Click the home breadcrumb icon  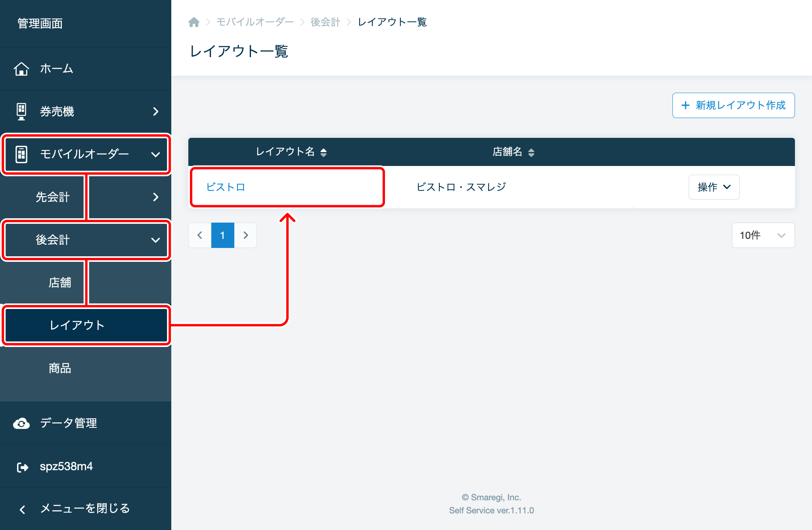tap(194, 22)
